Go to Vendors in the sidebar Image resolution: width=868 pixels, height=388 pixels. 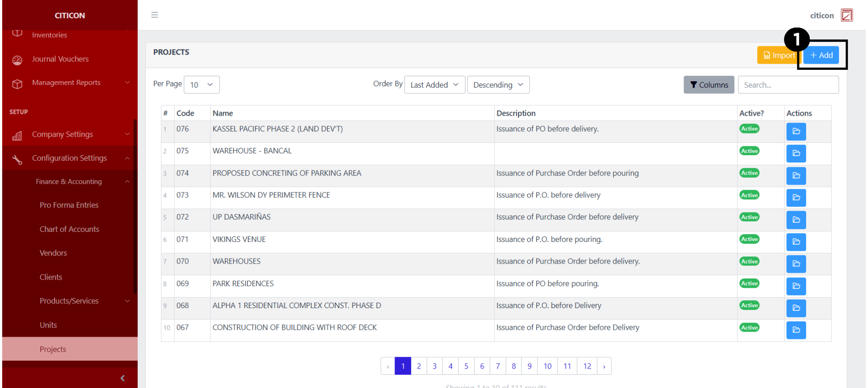tap(53, 253)
